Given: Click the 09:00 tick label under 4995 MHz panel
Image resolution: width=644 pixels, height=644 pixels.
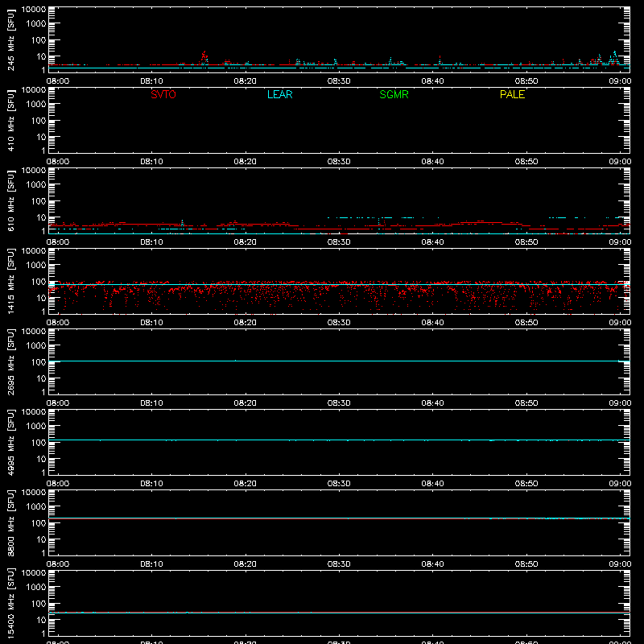Looking at the screenshot, I should click(x=620, y=484).
